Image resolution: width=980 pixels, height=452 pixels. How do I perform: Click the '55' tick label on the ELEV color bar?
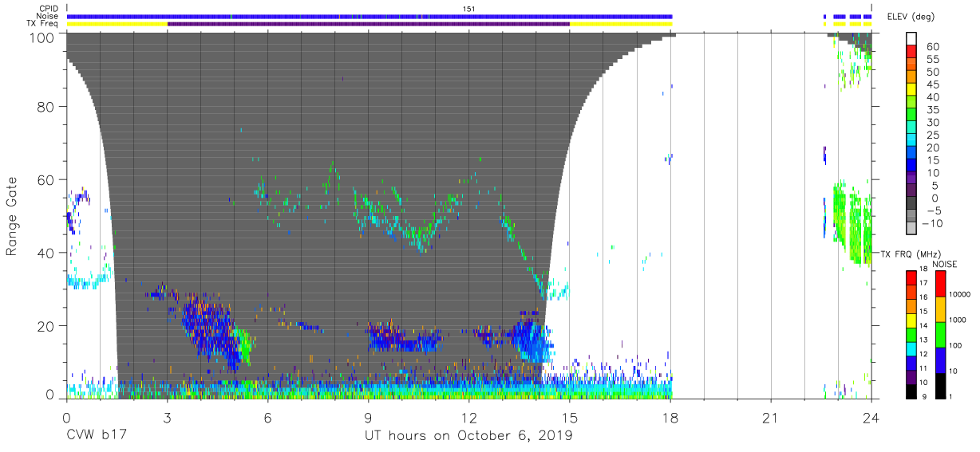[x=931, y=59]
